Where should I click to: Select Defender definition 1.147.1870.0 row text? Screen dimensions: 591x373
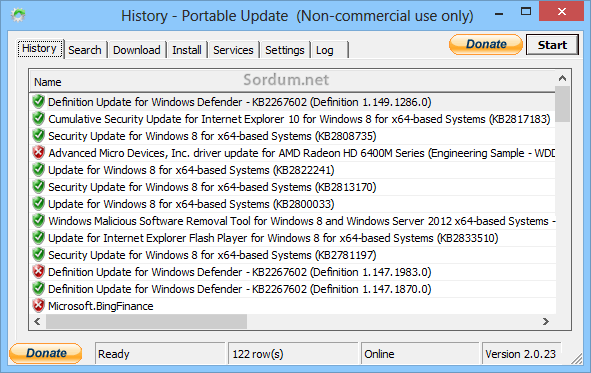tap(240, 289)
